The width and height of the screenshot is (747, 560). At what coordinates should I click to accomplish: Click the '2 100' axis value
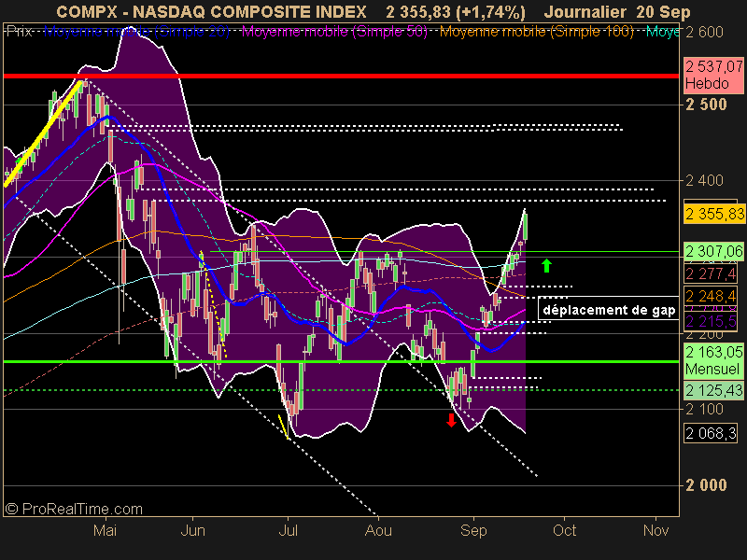[x=704, y=409]
